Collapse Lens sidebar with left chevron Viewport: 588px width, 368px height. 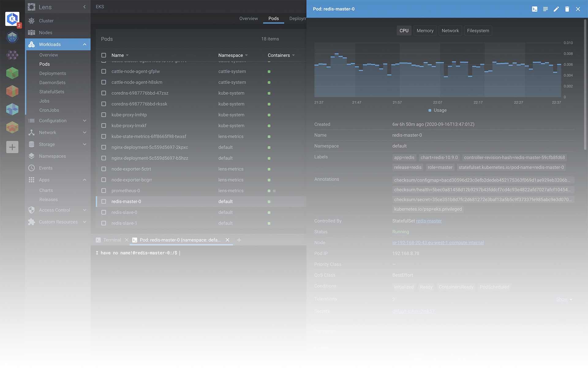[85, 7]
